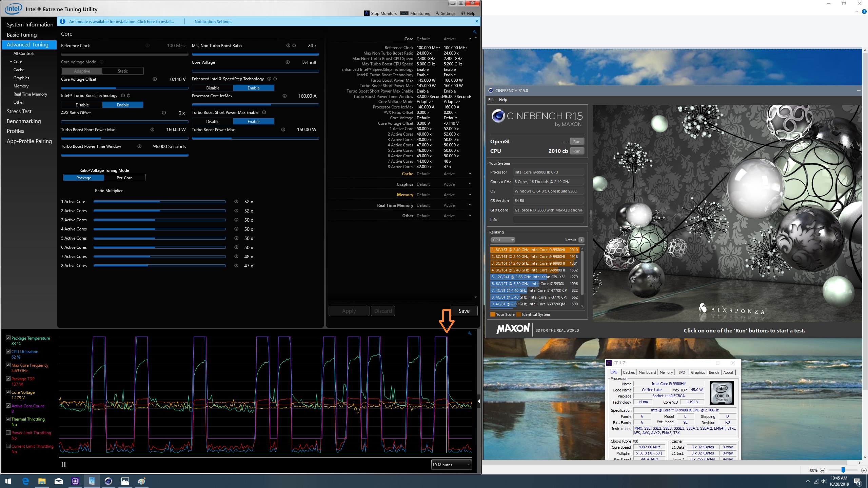Viewport: 868px width, 488px height.
Task: Expand Real Time Memory section
Action: (x=470, y=205)
